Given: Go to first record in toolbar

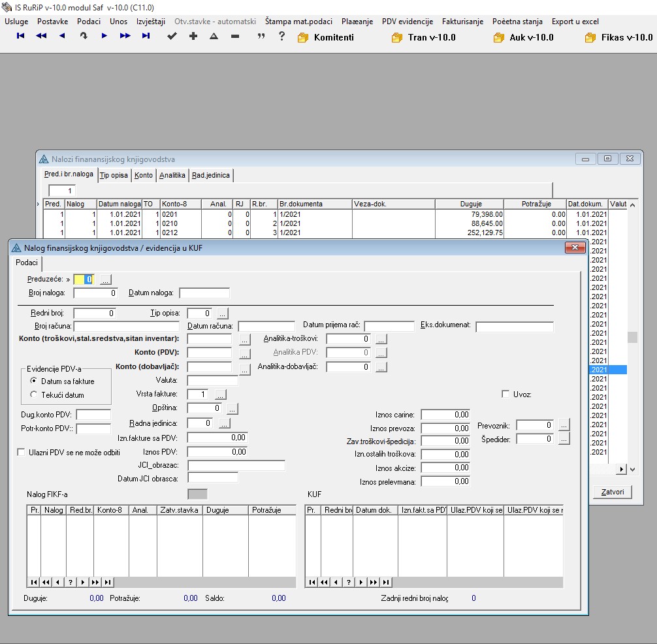Looking at the screenshot, I should click(21, 37).
